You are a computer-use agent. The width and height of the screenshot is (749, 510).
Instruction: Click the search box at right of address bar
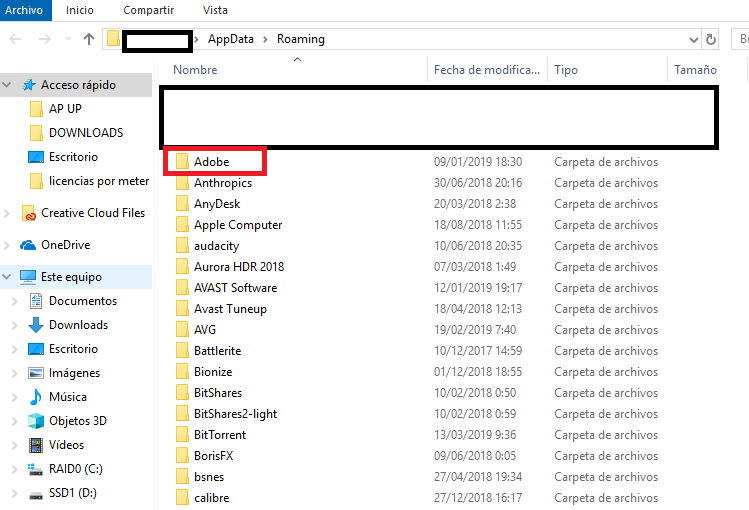(740, 39)
